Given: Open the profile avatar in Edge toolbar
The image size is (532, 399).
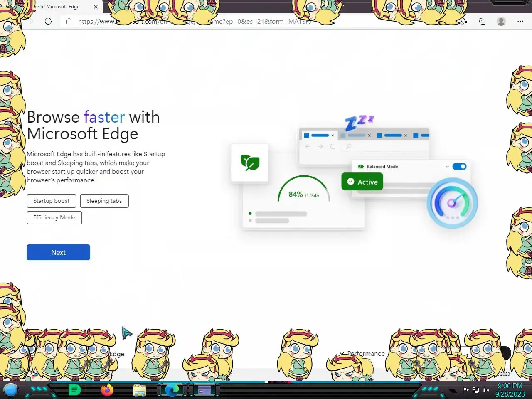Looking at the screenshot, I should click(501, 21).
